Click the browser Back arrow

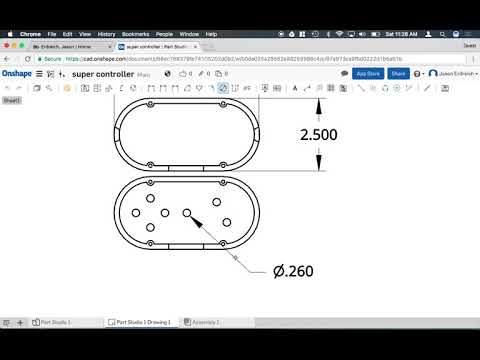7,59
